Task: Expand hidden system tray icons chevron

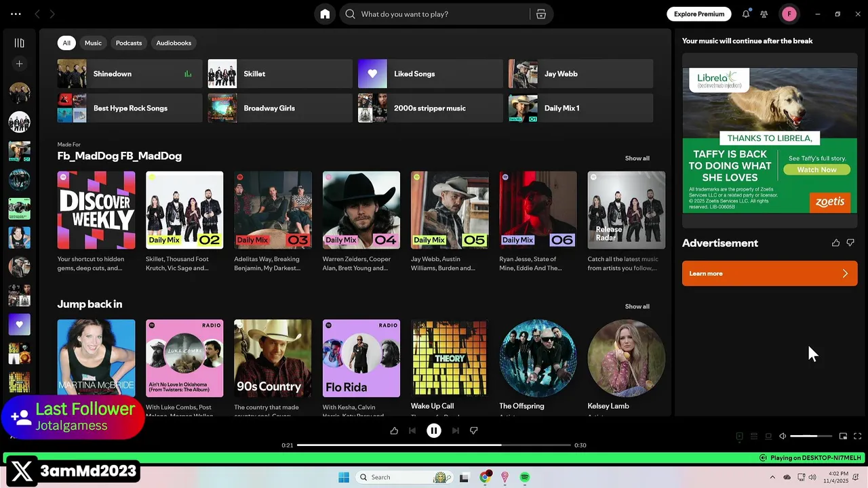Action: click(772, 477)
